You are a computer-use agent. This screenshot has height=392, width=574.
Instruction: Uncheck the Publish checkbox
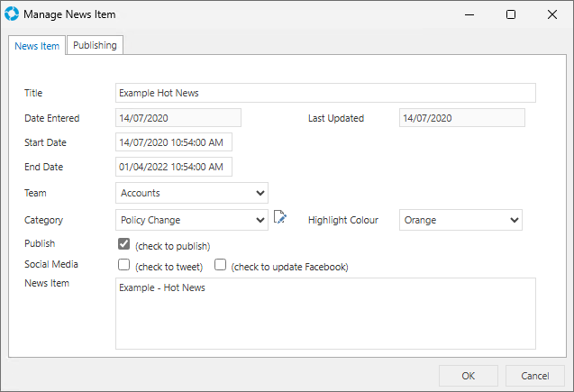pyautogui.click(x=124, y=244)
